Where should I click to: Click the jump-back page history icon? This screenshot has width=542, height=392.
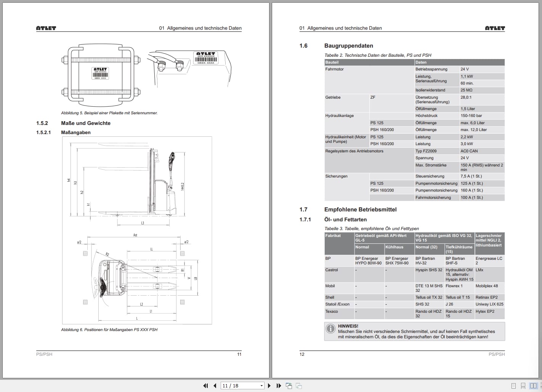pos(289,386)
